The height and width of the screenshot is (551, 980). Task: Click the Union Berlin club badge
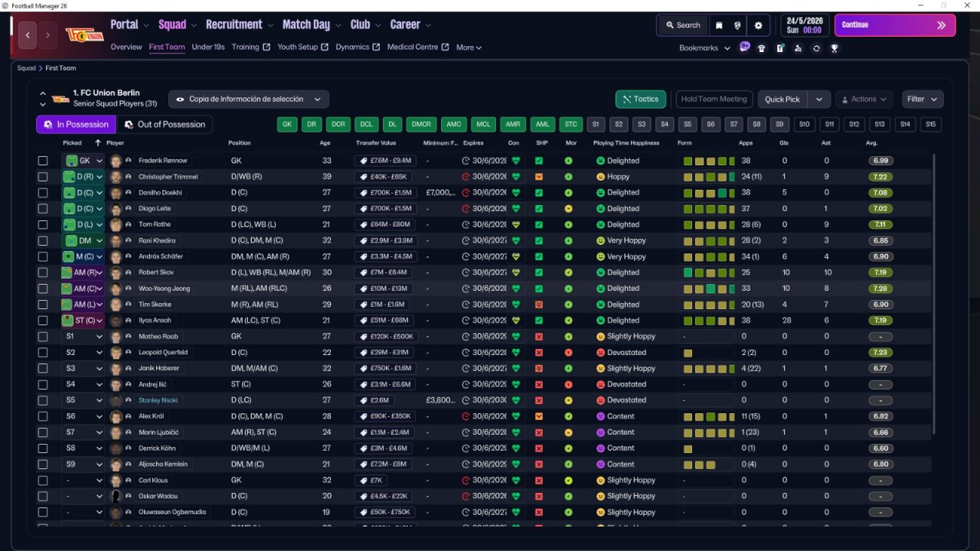tap(84, 35)
